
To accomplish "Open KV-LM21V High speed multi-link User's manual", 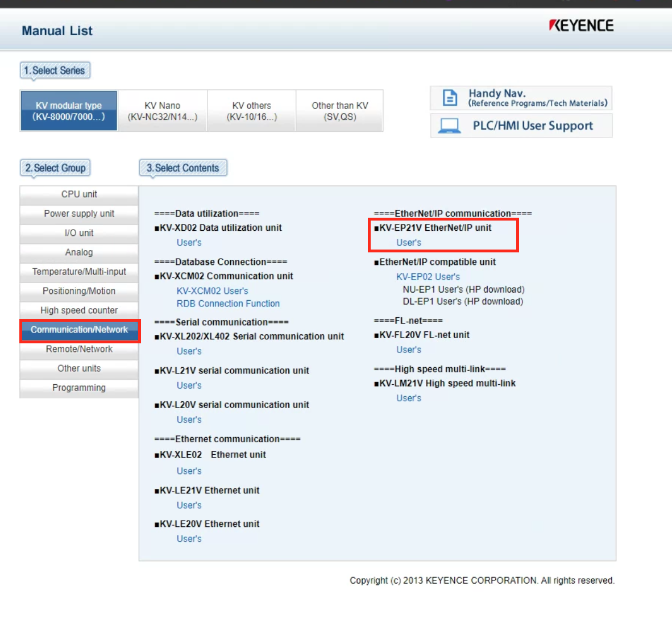I will click(408, 398).
